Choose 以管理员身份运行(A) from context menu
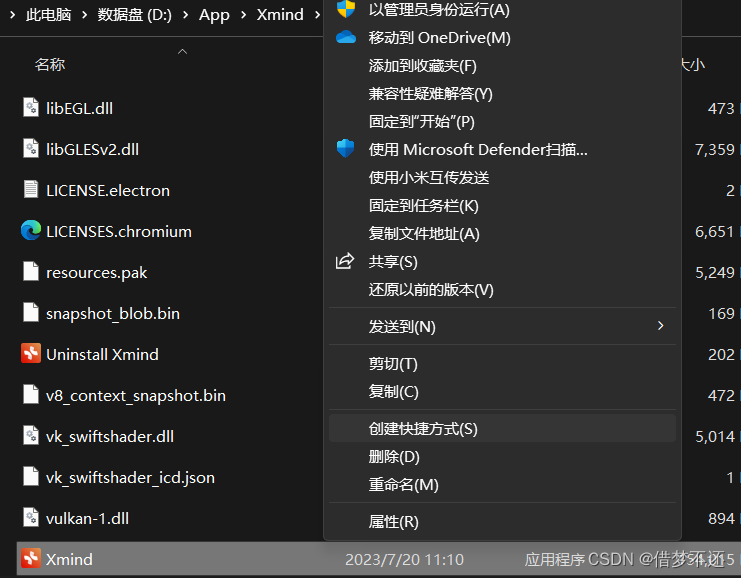This screenshot has width=741, height=578. click(x=502, y=9)
